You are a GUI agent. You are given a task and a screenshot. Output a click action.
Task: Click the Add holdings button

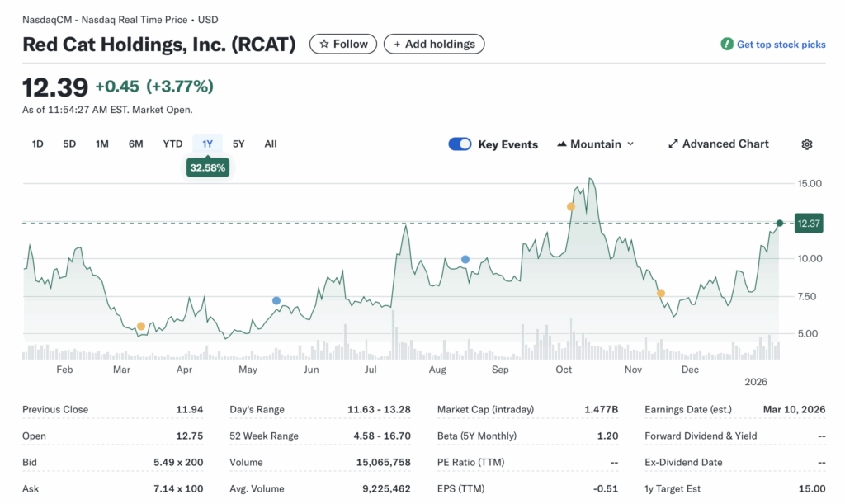(434, 44)
